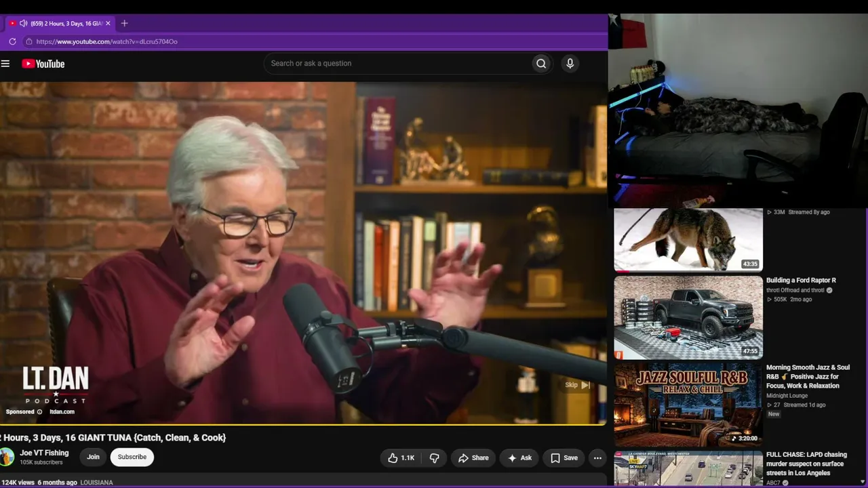Open the Jazz Soulful R&B thumbnail
The height and width of the screenshot is (488, 868).
point(688,405)
